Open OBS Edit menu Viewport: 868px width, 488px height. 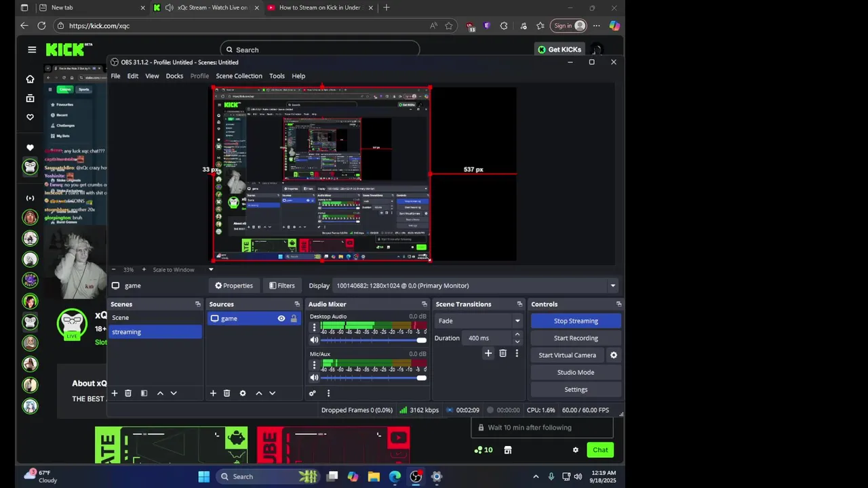click(x=133, y=76)
